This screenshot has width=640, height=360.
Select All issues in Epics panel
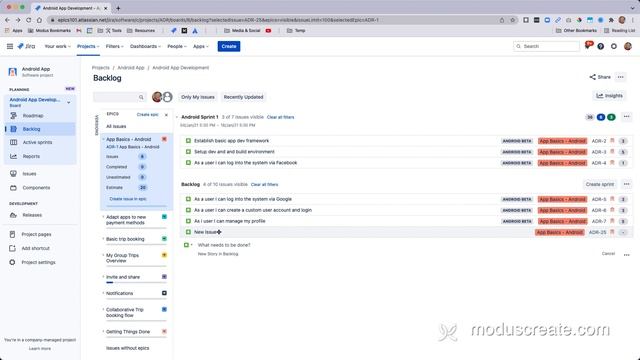tap(116, 127)
